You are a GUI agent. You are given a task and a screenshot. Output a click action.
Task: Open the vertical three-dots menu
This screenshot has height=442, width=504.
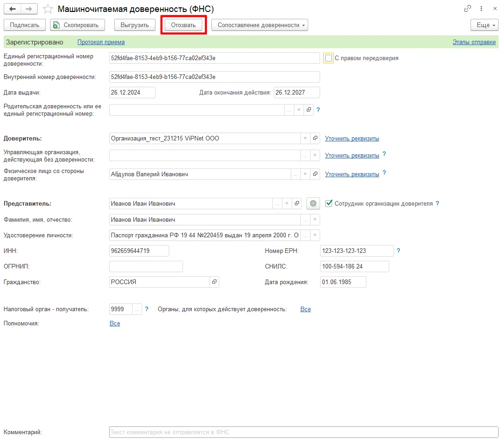(x=481, y=9)
